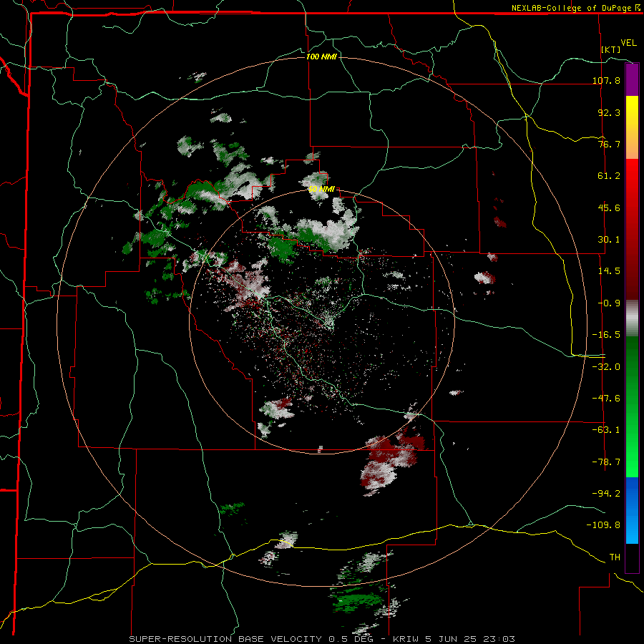
Task: Click the -16.5 value on velocity scale
Action: [x=606, y=335]
